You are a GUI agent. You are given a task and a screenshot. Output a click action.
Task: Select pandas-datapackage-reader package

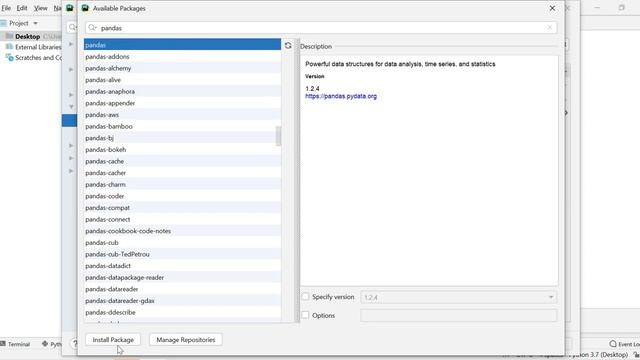(182, 278)
